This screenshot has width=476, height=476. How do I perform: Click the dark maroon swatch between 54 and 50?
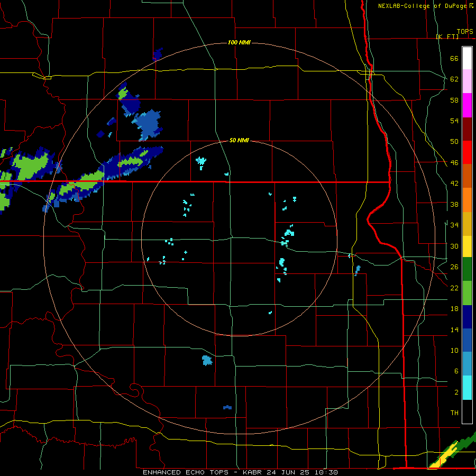coord(467,129)
